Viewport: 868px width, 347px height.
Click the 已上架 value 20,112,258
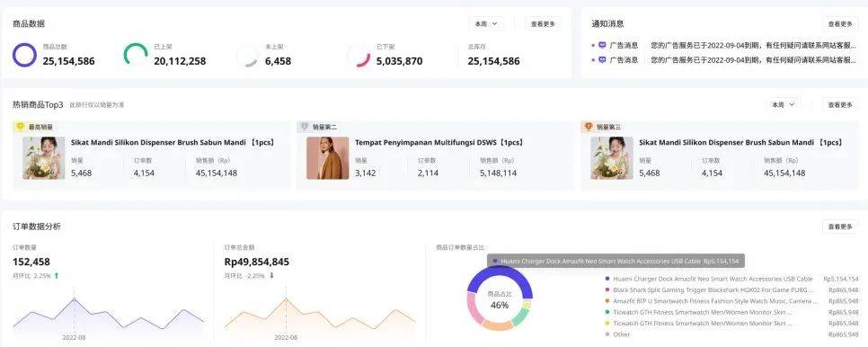[180, 61]
